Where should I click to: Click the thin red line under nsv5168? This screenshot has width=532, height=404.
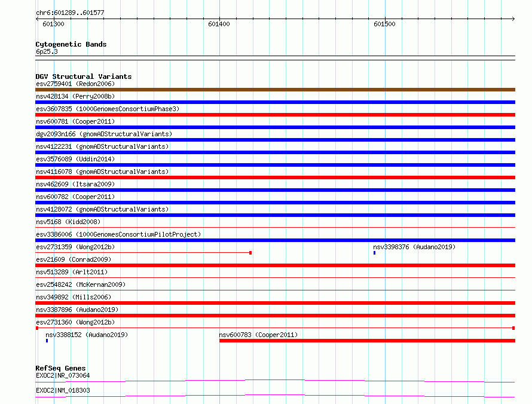[275, 227]
